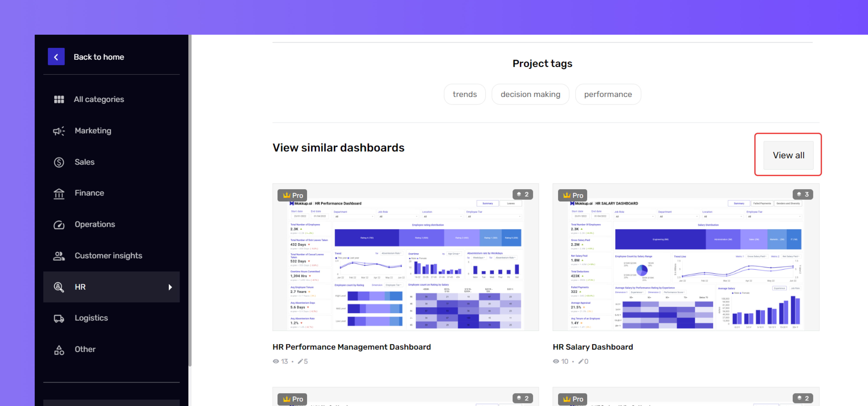Click the View all button
This screenshot has width=868, height=406.
pos(789,155)
